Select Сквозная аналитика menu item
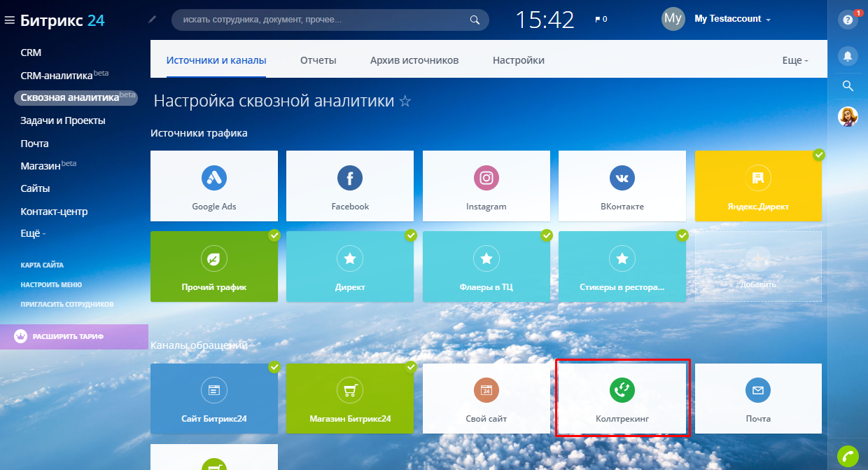868x470 pixels. pos(76,97)
